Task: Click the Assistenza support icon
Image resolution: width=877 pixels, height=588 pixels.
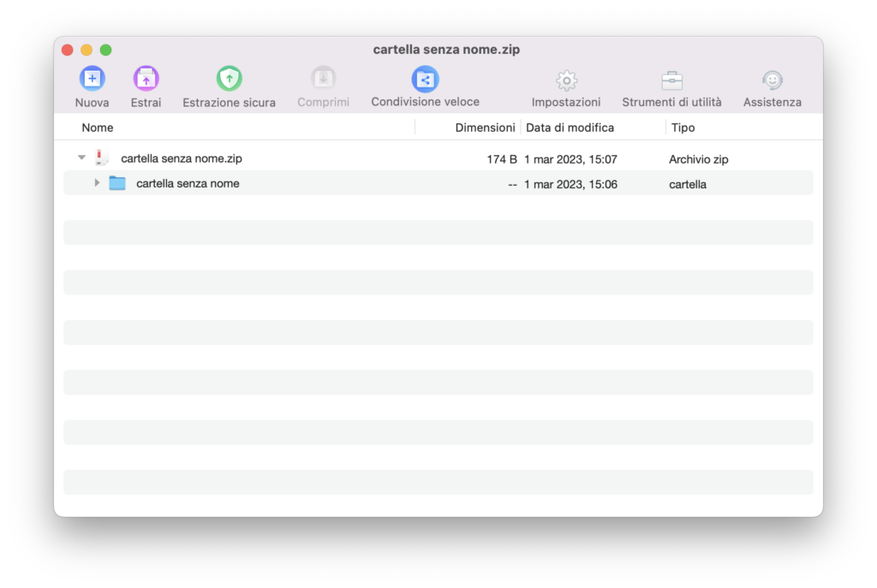Action: (772, 80)
